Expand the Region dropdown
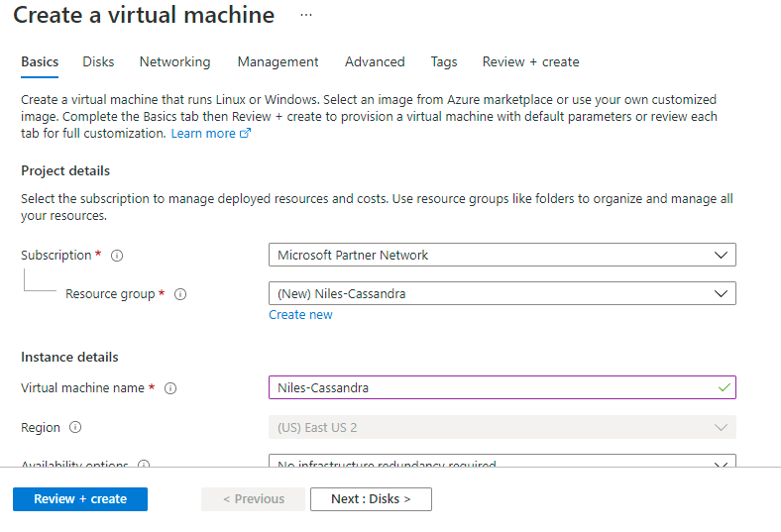The width and height of the screenshot is (781, 532). tap(502, 428)
